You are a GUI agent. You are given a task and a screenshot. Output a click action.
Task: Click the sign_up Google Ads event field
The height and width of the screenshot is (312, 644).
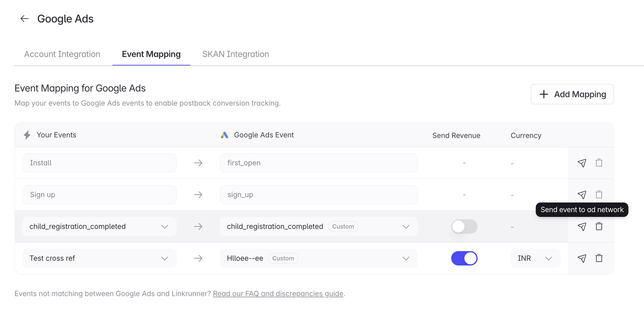pyautogui.click(x=319, y=195)
